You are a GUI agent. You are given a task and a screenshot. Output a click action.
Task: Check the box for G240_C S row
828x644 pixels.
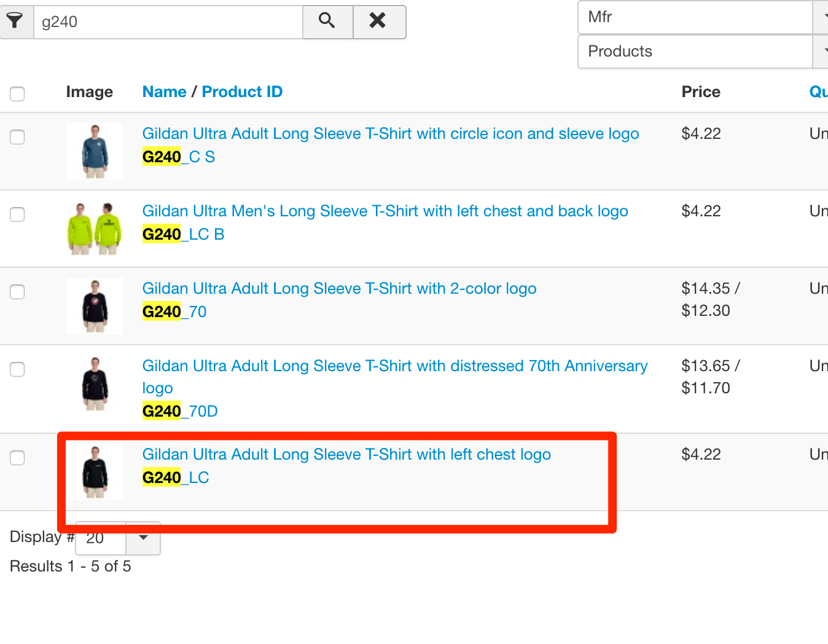pos(17,136)
